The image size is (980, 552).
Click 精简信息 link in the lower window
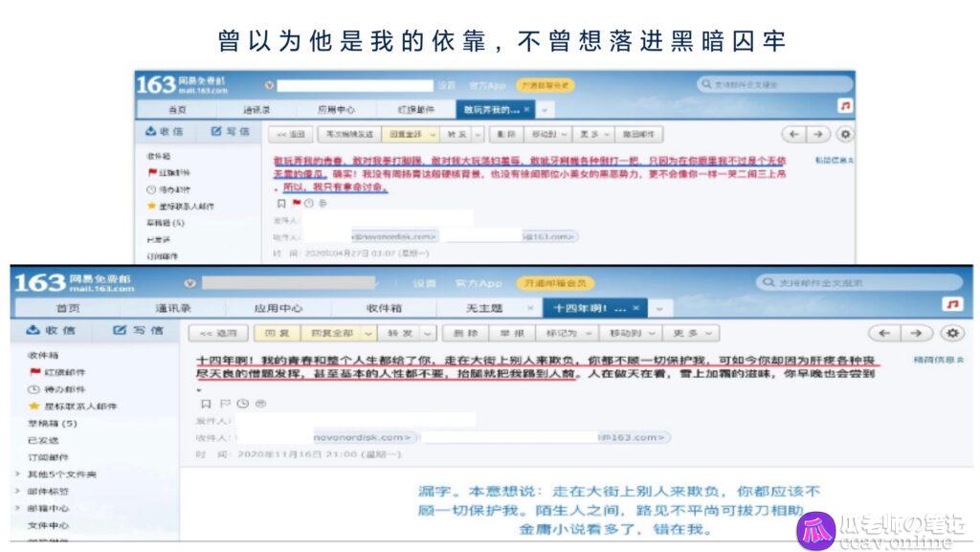[x=939, y=361]
